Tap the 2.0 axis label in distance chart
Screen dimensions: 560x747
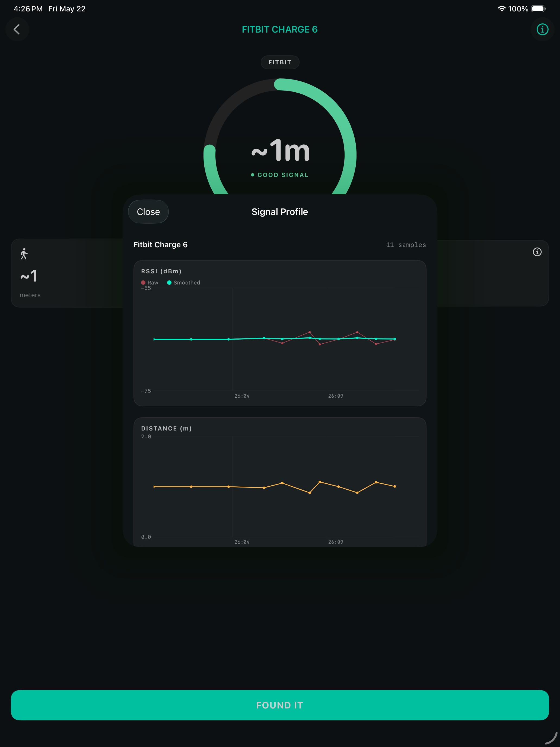pos(146,437)
